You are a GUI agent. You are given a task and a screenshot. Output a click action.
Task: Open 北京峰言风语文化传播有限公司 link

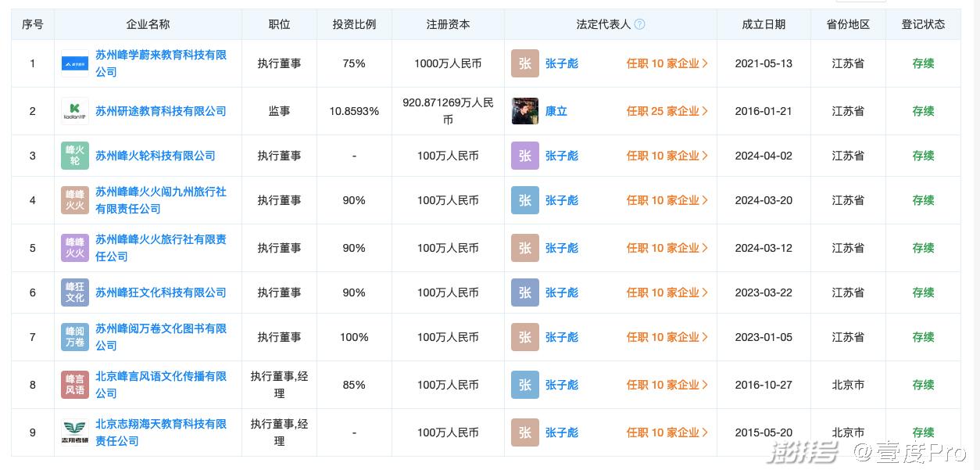point(161,385)
